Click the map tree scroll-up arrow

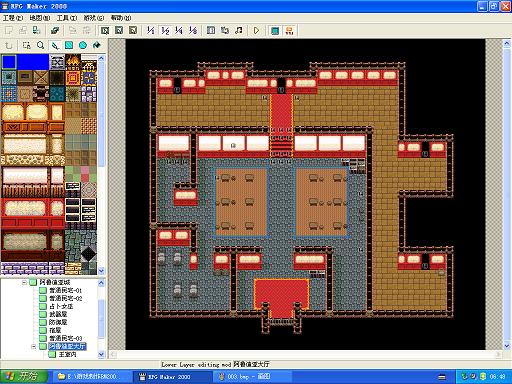102,283
